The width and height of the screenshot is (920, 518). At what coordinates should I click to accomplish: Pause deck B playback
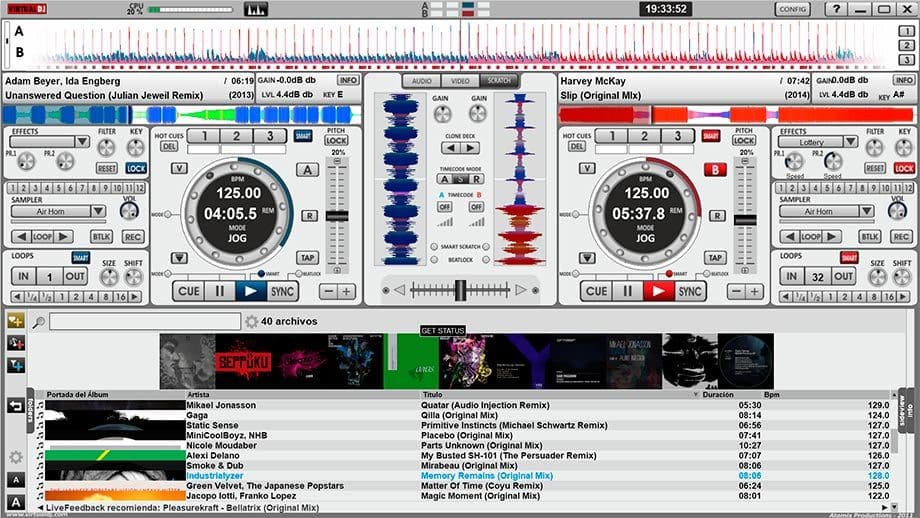pos(627,292)
